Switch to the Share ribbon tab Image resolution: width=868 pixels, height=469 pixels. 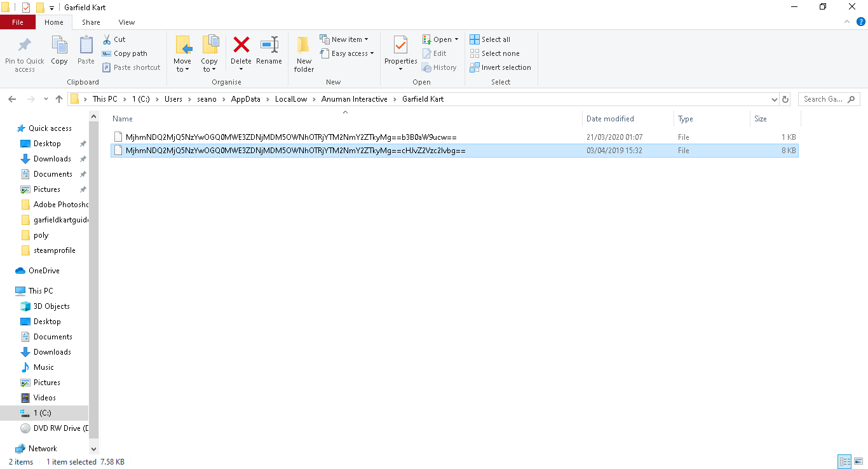tap(91, 22)
